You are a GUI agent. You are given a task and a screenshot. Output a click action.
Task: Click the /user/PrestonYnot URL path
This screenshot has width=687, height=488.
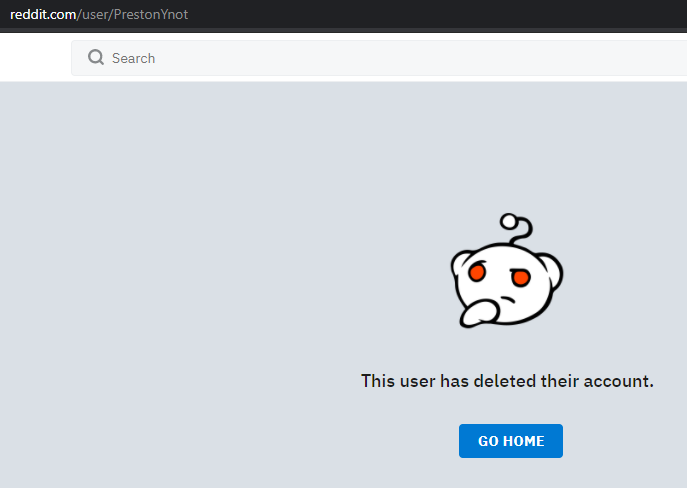[x=133, y=14]
